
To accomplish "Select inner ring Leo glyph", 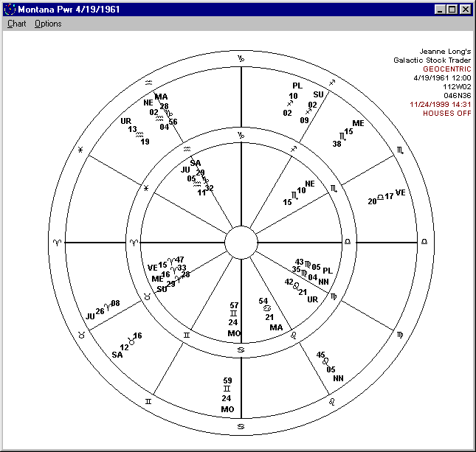I will (x=294, y=335).
